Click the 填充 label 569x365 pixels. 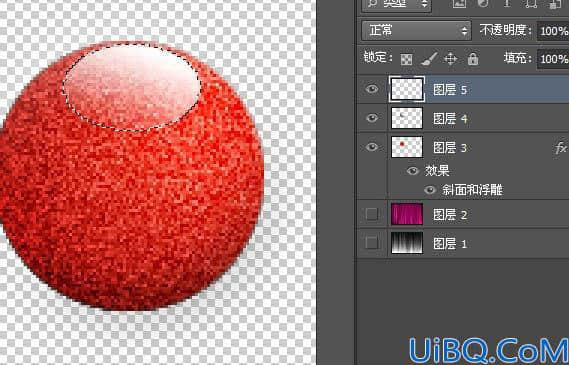[517, 58]
